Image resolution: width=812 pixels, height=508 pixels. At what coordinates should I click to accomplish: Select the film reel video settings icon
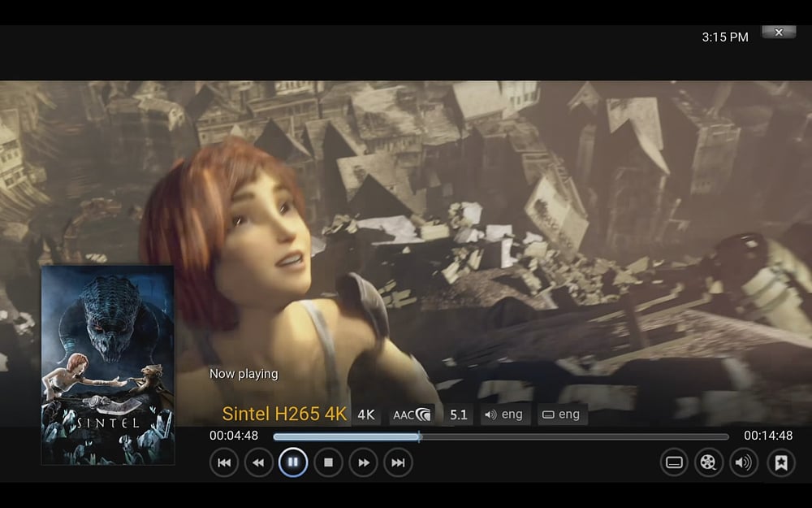(707, 462)
